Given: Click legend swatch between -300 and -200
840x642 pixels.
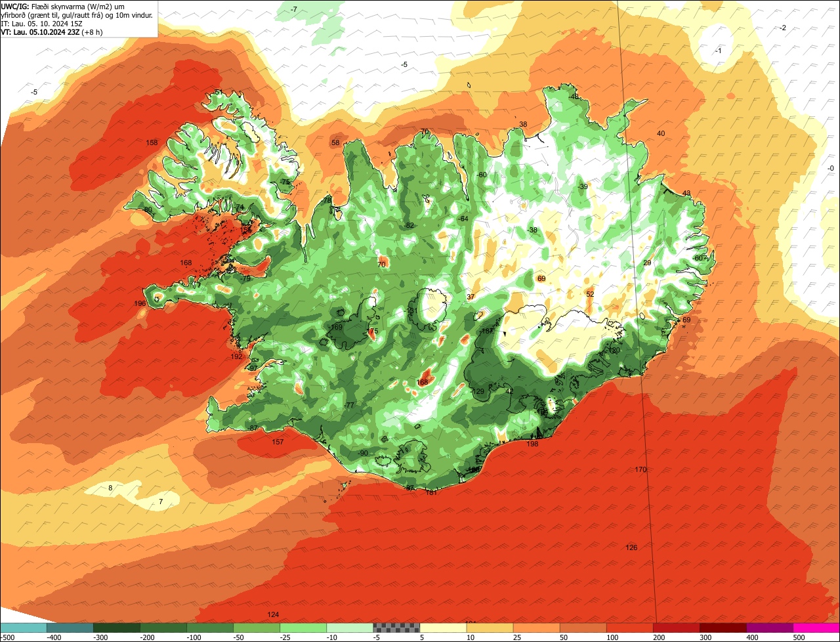Looking at the screenshot, I should [x=116, y=628].
